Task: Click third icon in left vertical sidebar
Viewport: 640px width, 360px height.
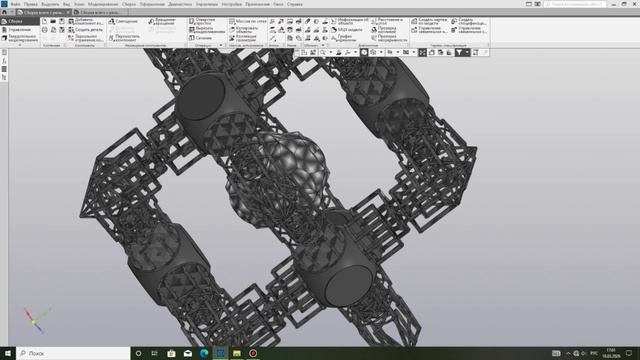Action: pos(4,69)
